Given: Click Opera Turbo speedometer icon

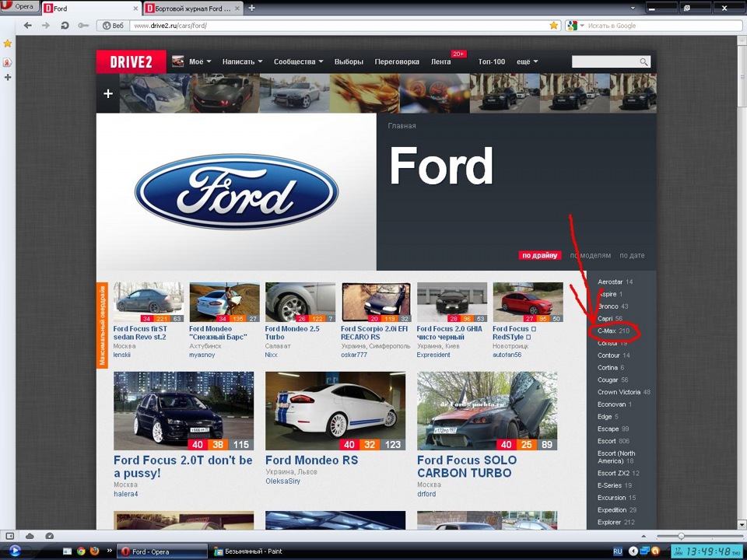Looking at the screenshot, I should (50, 536).
